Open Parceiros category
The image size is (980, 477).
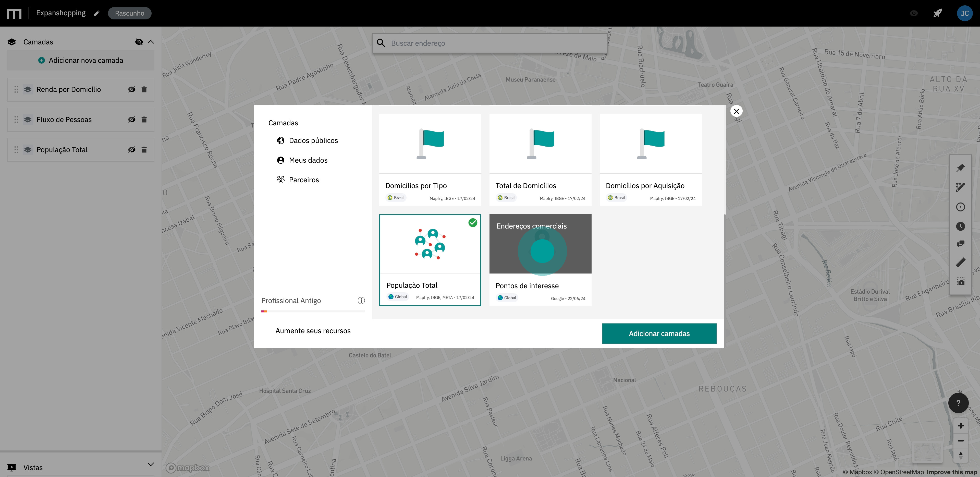298,180
